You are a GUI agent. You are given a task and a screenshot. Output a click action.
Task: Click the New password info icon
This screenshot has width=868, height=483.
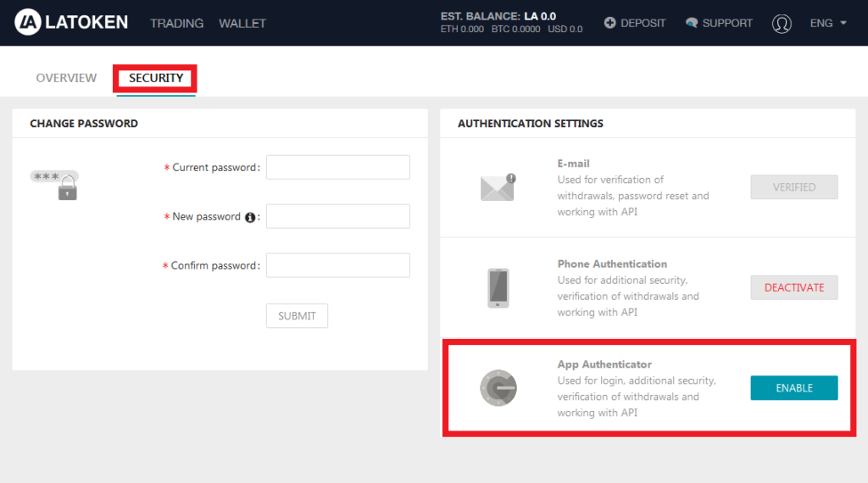click(250, 217)
